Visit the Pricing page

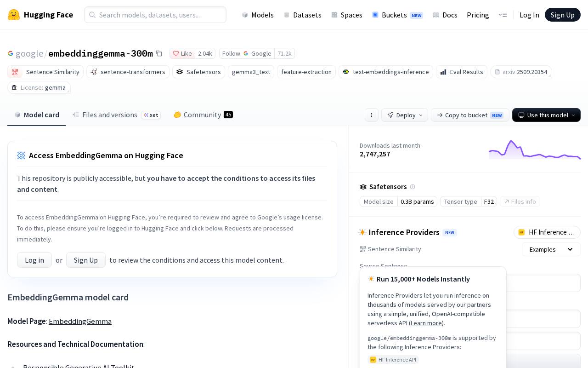point(478,15)
